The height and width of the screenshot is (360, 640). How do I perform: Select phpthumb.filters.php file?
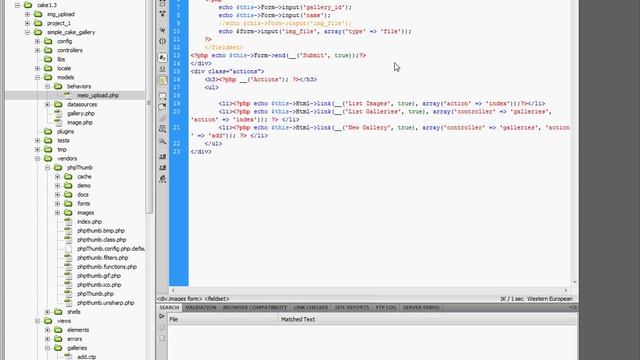pos(102,258)
